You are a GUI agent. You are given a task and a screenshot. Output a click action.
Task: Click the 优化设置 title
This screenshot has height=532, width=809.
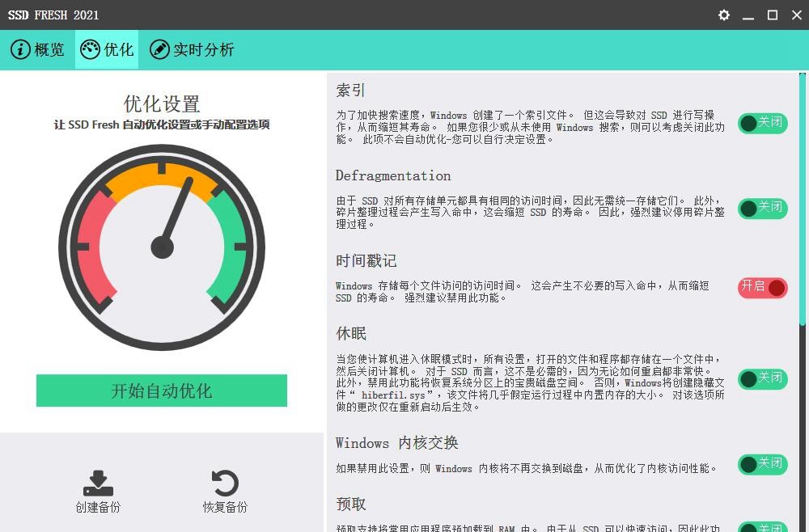point(162,103)
